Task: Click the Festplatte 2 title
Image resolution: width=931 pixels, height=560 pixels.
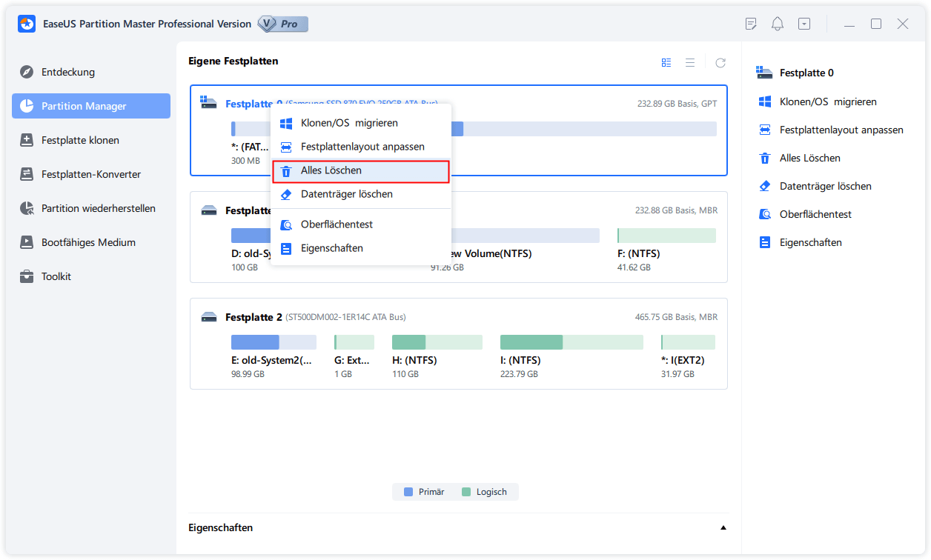Action: 254,317
